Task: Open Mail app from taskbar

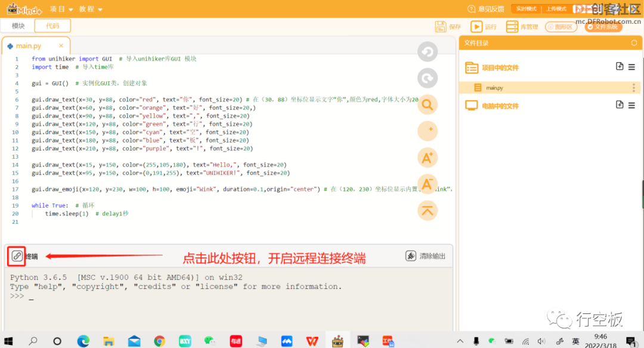Action: pos(134,341)
